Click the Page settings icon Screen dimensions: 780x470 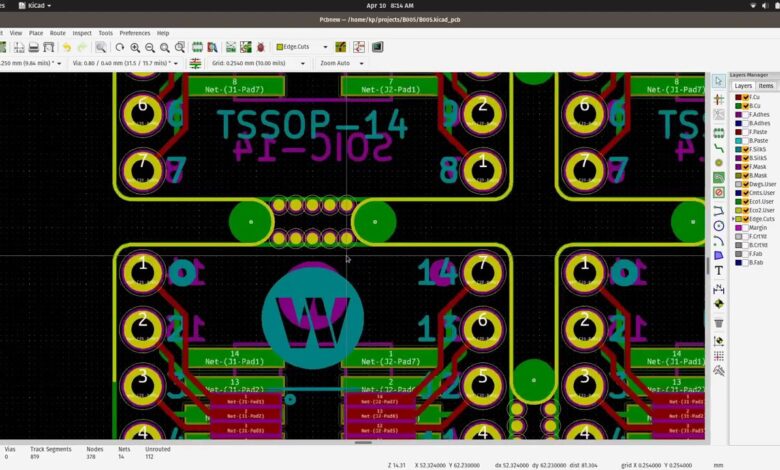[19, 47]
